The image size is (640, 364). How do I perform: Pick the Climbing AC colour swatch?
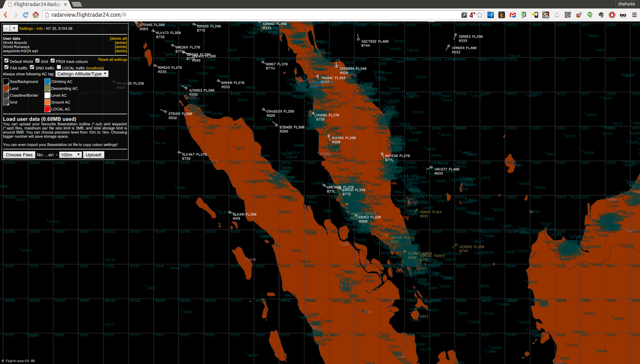pyautogui.click(x=47, y=82)
